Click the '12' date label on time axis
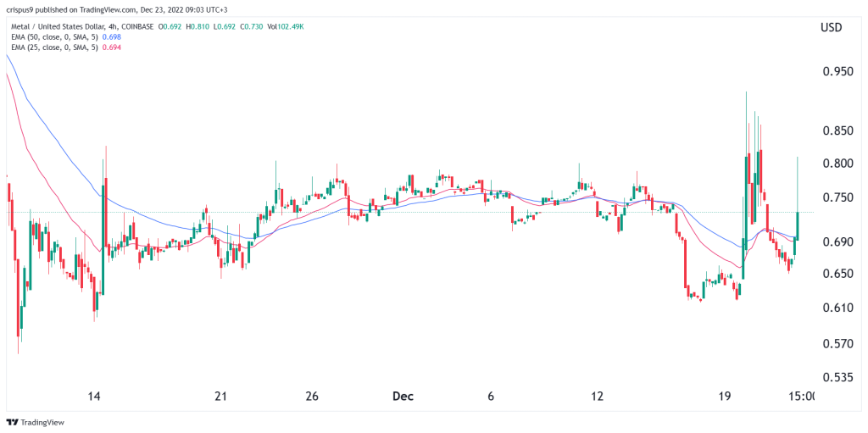Screen dimensions: 868x433 pyautogui.click(x=597, y=397)
